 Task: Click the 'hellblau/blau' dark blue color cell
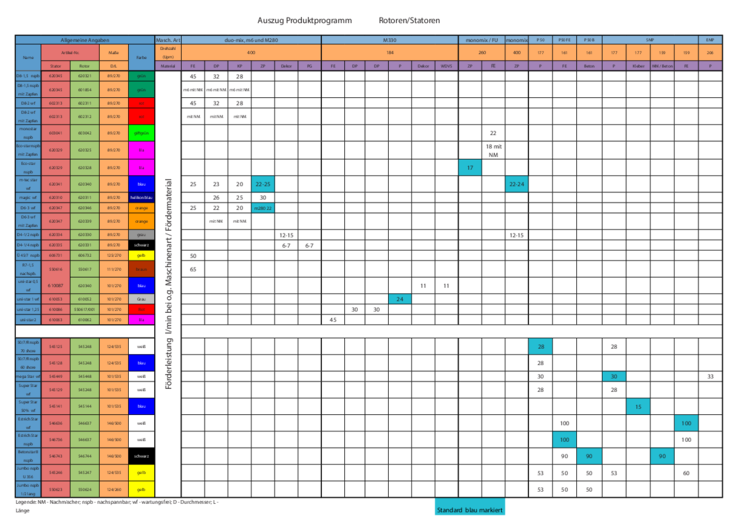coord(142,198)
